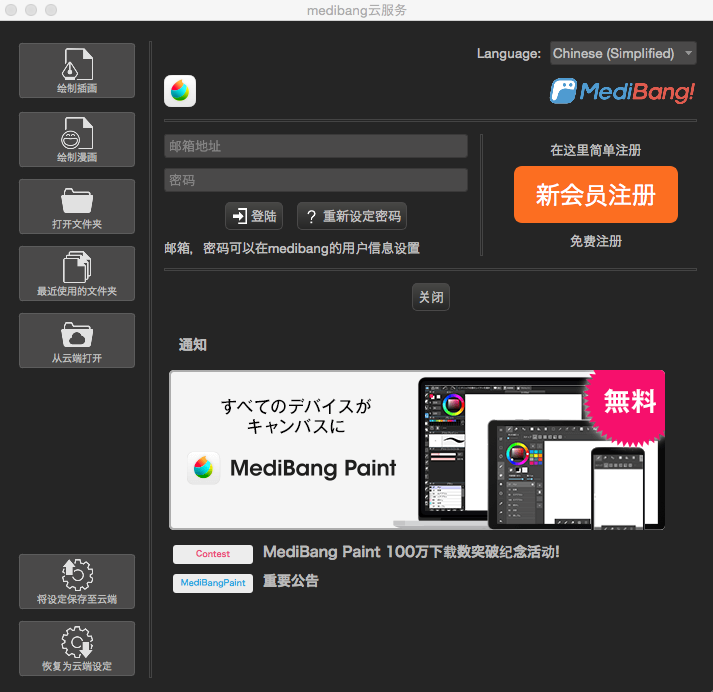Open the 100万下载数突破纪念活动 notice
The width and height of the screenshot is (713, 692).
411,552
